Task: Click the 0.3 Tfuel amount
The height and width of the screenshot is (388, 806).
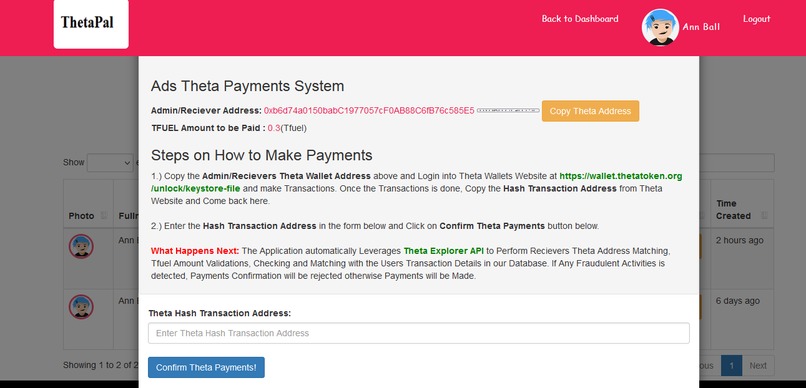Action: click(274, 128)
